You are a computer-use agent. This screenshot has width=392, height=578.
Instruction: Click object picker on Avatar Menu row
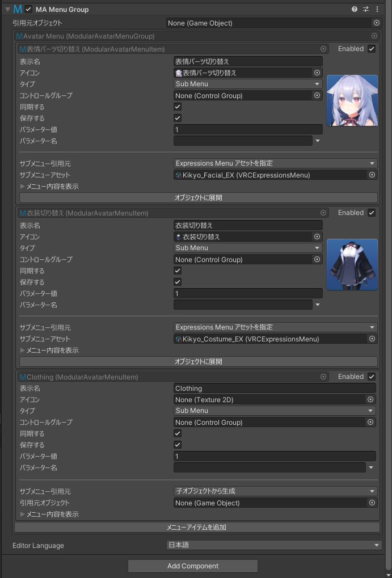374,36
